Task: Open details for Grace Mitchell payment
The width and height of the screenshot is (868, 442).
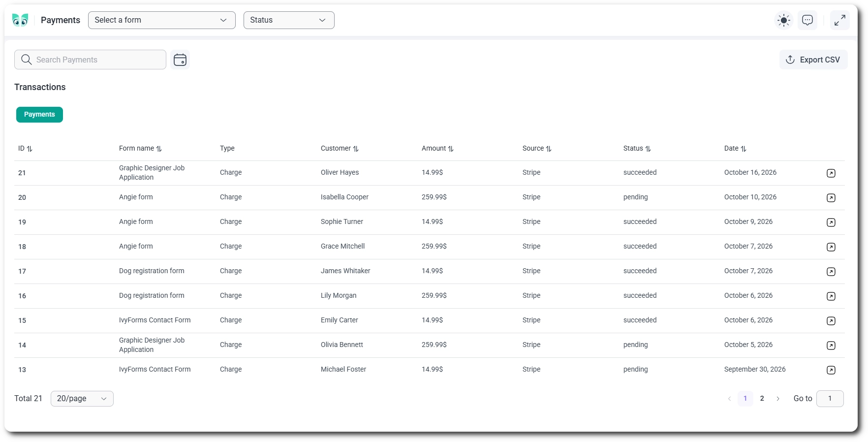Action: pos(831,247)
